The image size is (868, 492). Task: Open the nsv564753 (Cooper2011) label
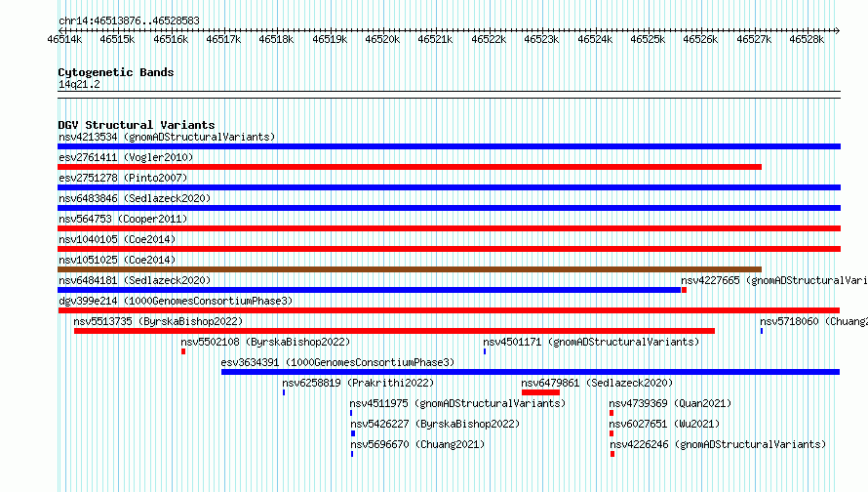[x=123, y=219]
